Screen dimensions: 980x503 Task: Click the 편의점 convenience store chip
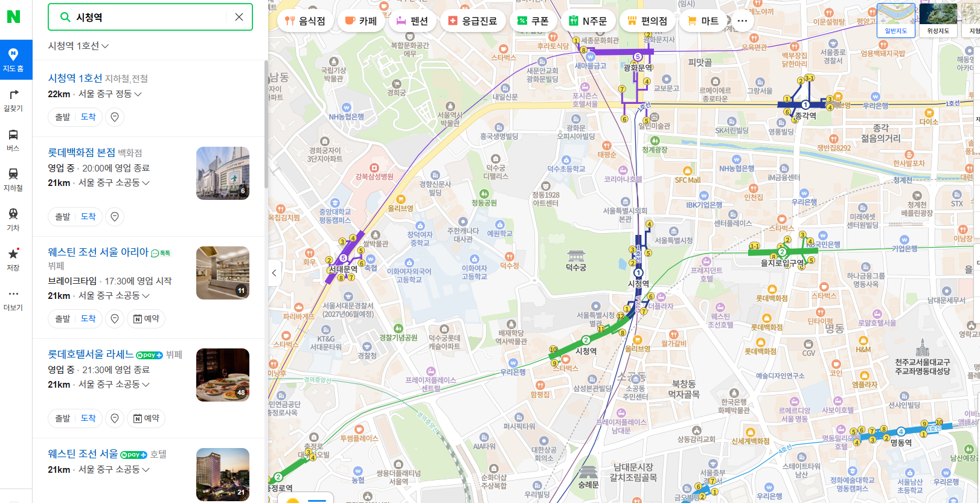(647, 21)
